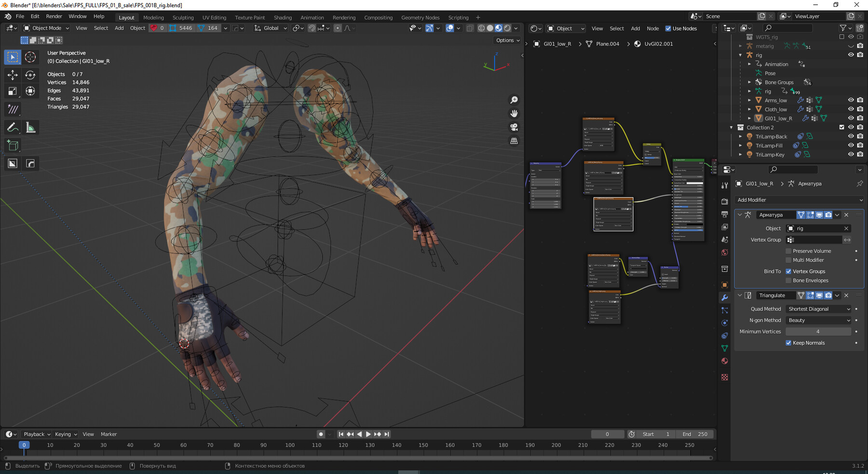
Task: Select the Move tool in viewport toolbar
Action: point(13,75)
